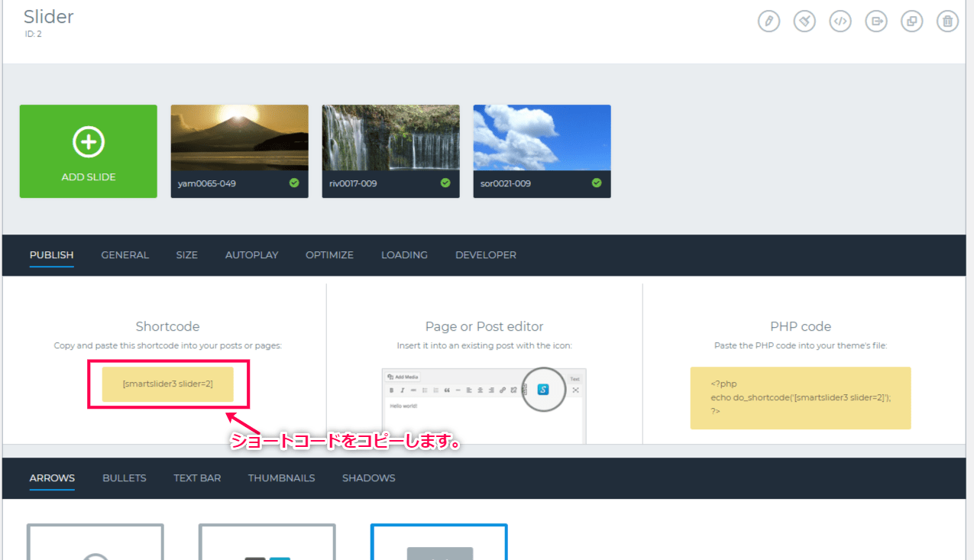Click the pencil rename slider icon

pyautogui.click(x=769, y=21)
